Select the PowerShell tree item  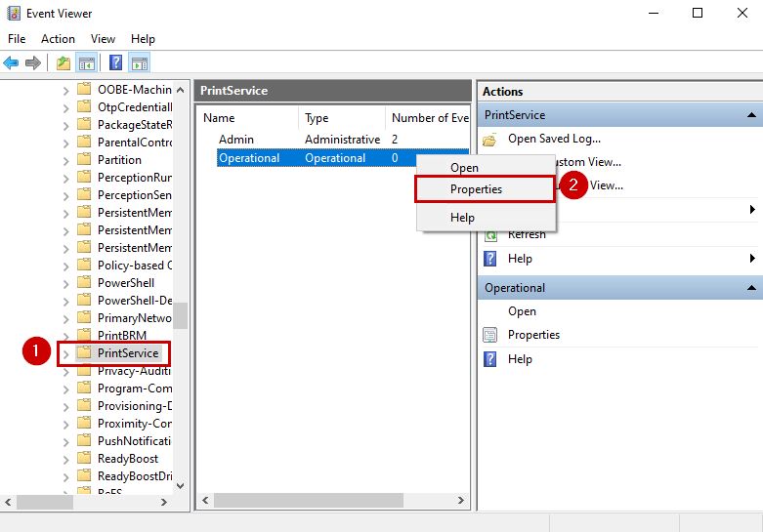click(x=126, y=283)
